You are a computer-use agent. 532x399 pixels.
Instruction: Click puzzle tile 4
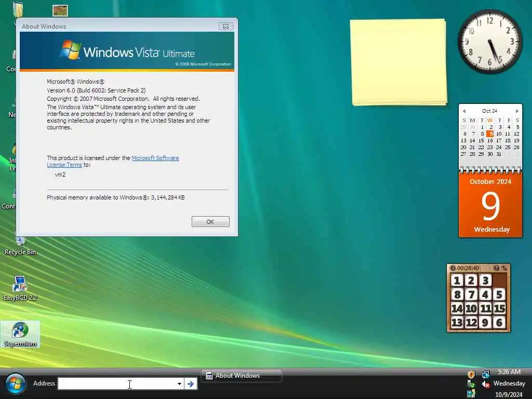click(x=486, y=295)
